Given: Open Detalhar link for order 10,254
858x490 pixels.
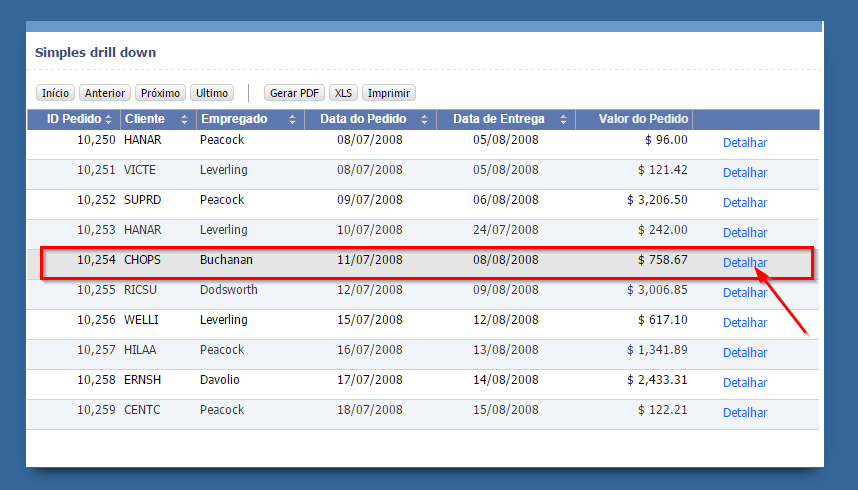Looking at the screenshot, I should (745, 263).
